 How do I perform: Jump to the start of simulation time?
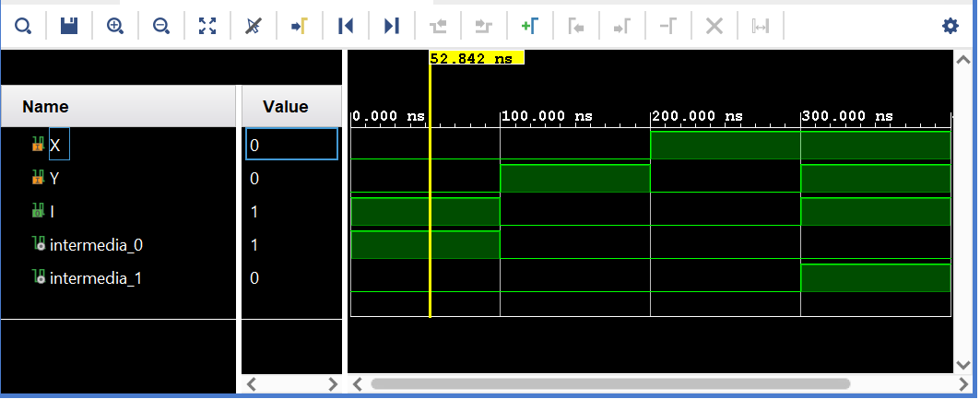point(346,26)
